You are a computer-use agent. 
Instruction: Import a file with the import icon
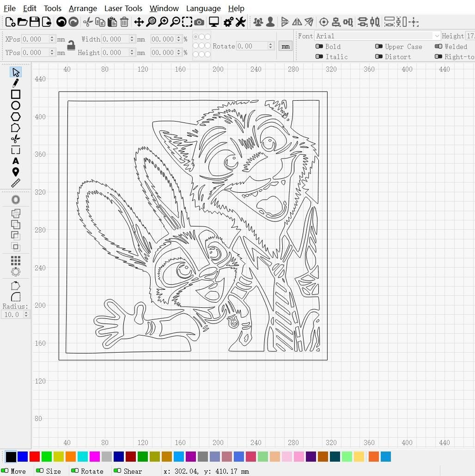tap(47, 22)
